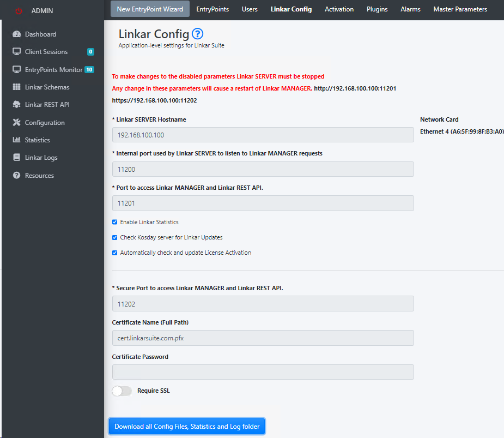504x438 pixels.
Task: Download all Config Files, Statistics and Log folder
Action: click(187, 427)
